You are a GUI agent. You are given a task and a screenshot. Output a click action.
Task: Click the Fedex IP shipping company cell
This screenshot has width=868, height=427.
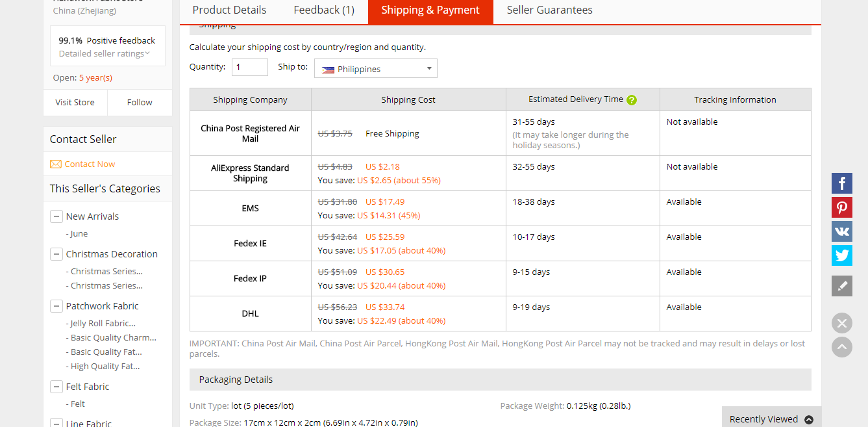(x=250, y=279)
